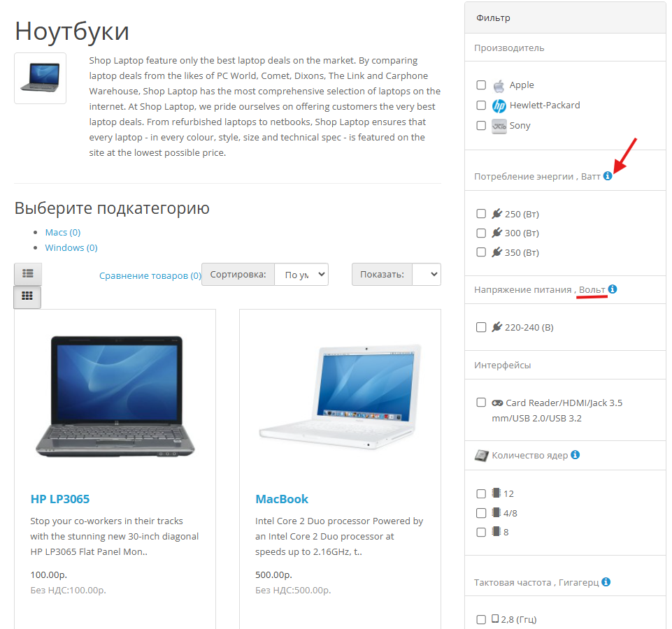Click plug icon beside 220-240 (В)

pos(496,327)
